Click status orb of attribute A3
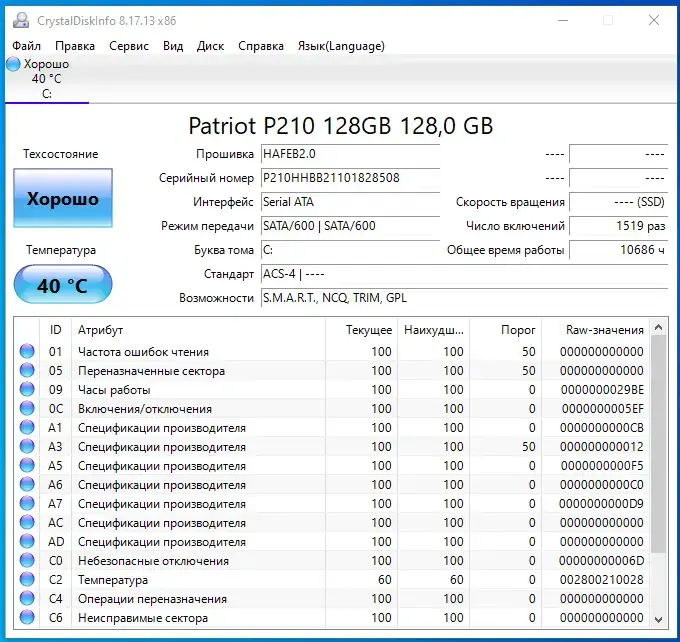Screen dimensions: 680x642 (27, 446)
